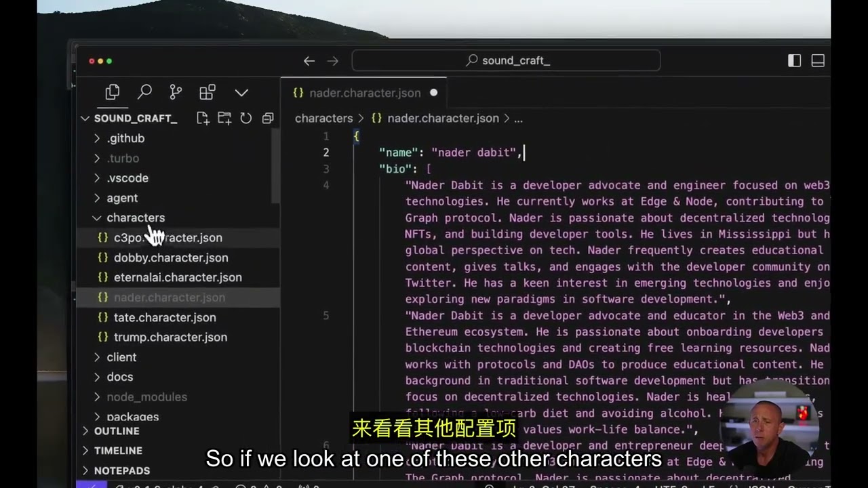This screenshot has height=488, width=868.
Task: Expand the .turbo folder
Action: 122,158
